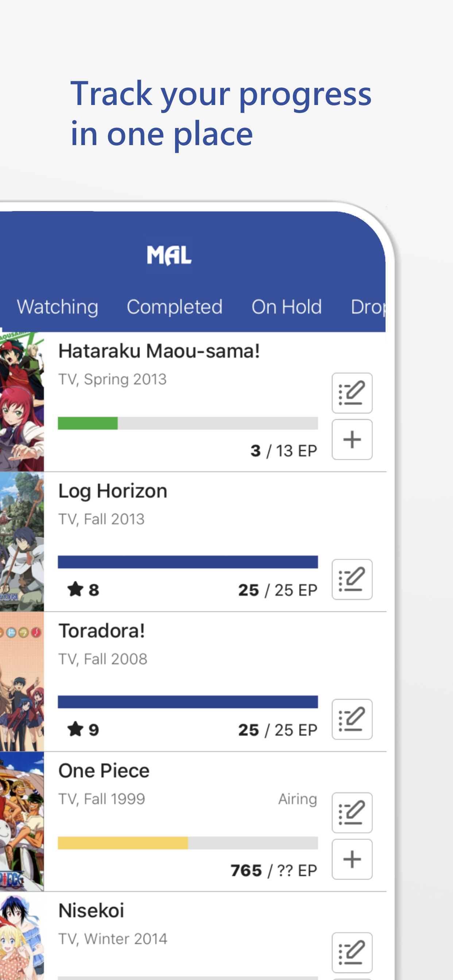
Task: Open the On Hold tab
Action: coord(287,307)
